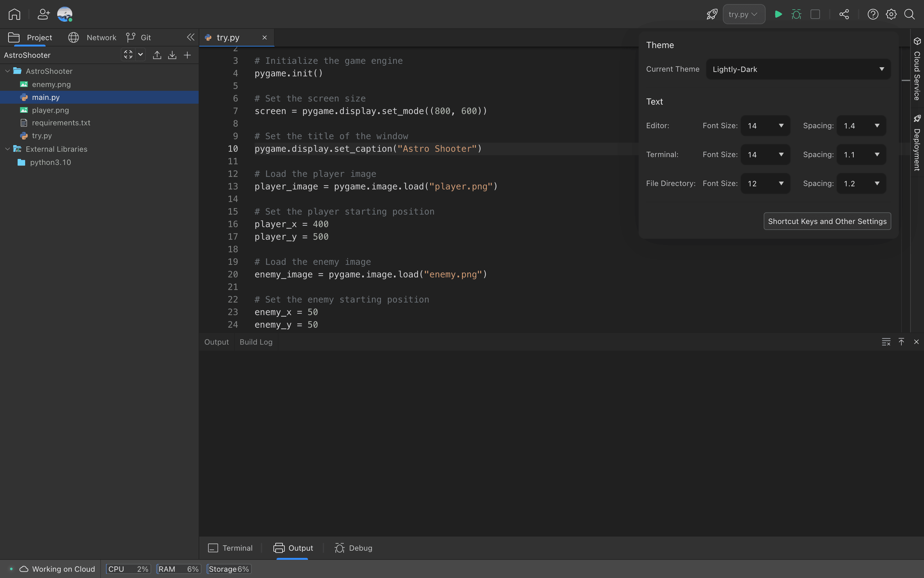This screenshot has height=578, width=924.
Task: Maximize output panel with up arrow icon
Action: [x=901, y=342]
